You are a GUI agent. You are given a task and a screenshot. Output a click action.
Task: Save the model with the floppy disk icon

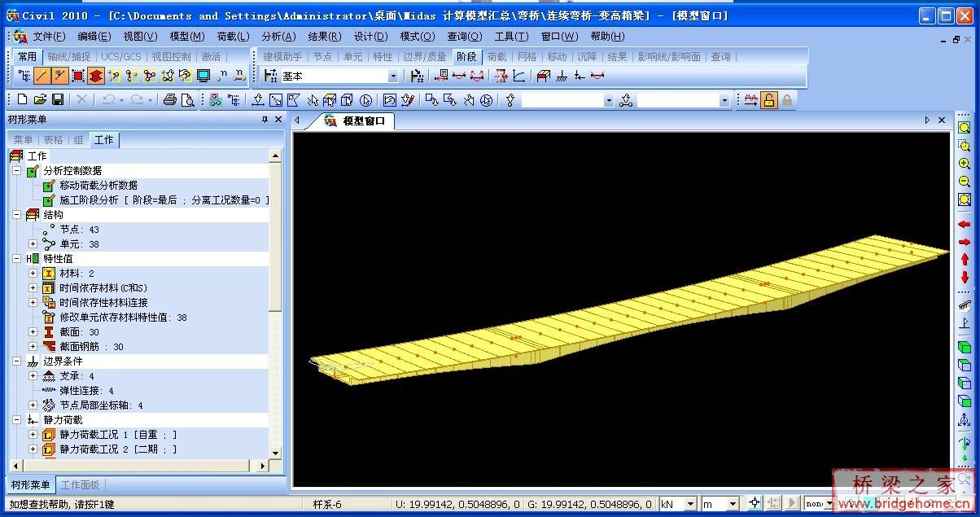pos(58,99)
